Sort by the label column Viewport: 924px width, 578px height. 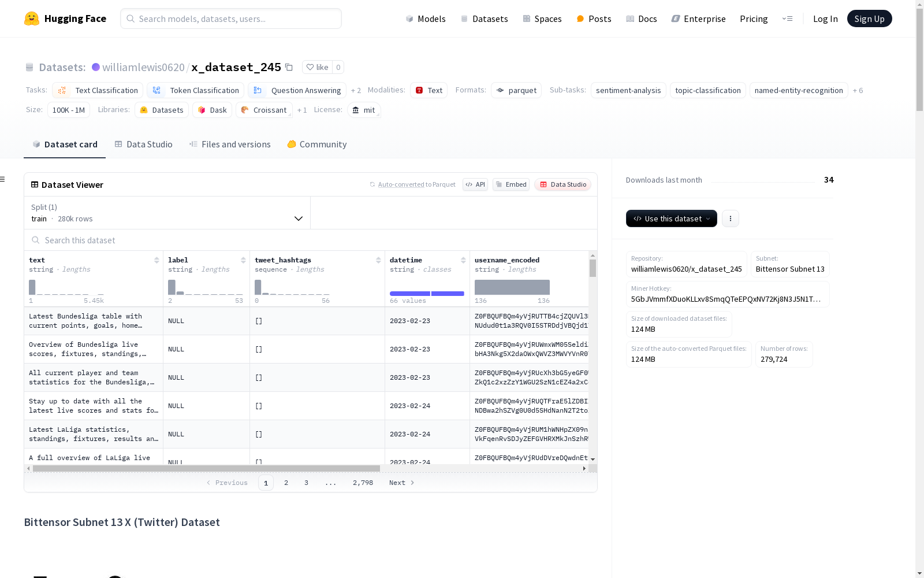243,260
